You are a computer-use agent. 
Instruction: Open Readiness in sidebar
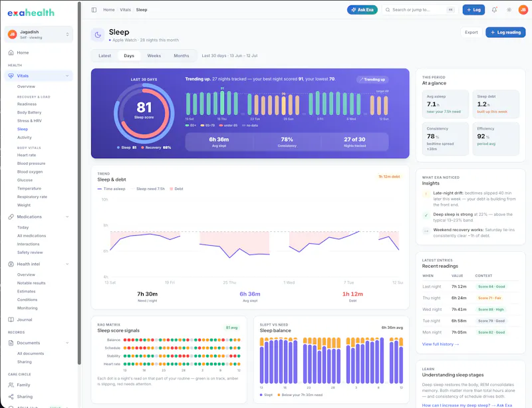[x=27, y=104]
